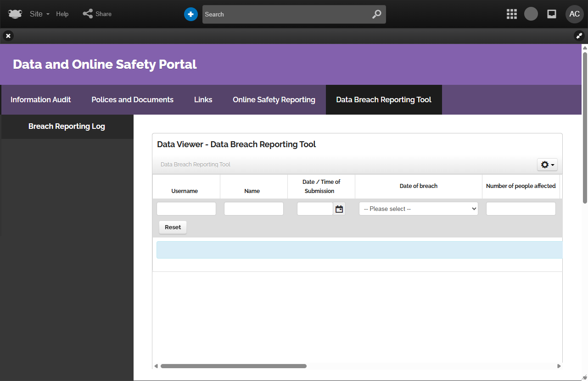Click the Share icon in top bar

tap(88, 14)
